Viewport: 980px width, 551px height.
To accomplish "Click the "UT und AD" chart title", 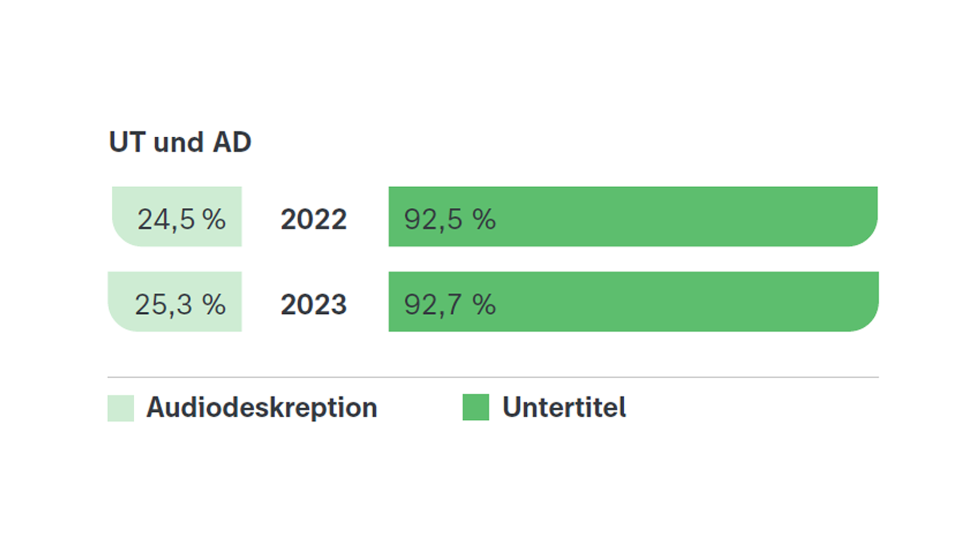I will (x=180, y=142).
